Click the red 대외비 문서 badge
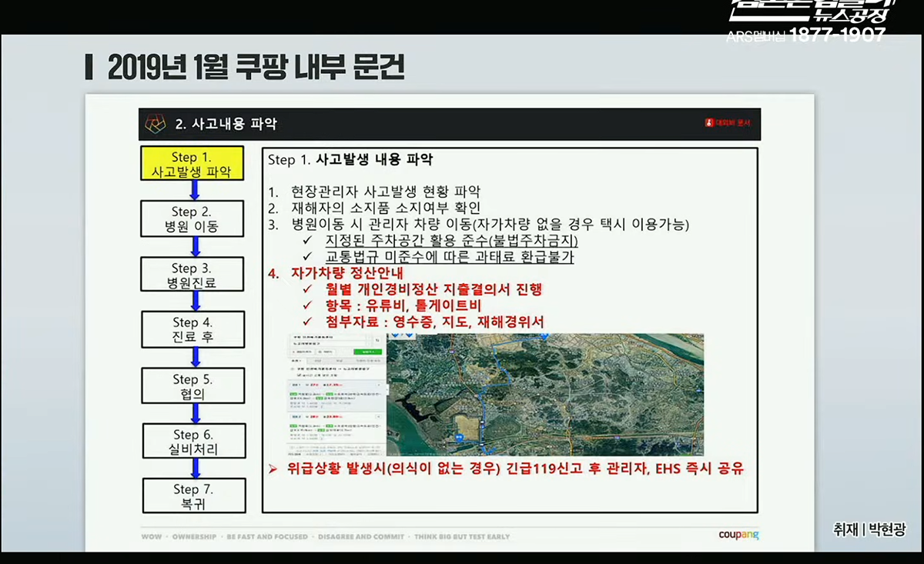Image resolution: width=924 pixels, height=564 pixels. [728, 123]
